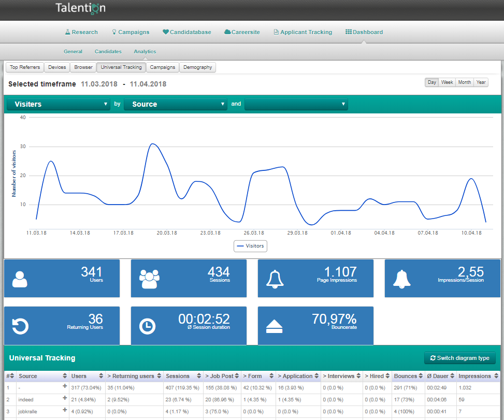The image size is (504, 420).
Task: Click the solid bell icon on Impressions/Session tile
Action: [x=402, y=279]
